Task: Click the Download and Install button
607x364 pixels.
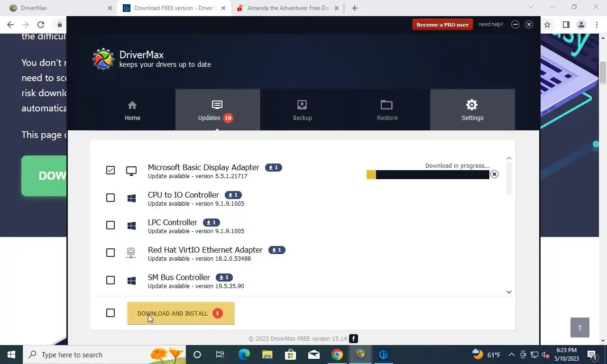Action: [x=181, y=313]
